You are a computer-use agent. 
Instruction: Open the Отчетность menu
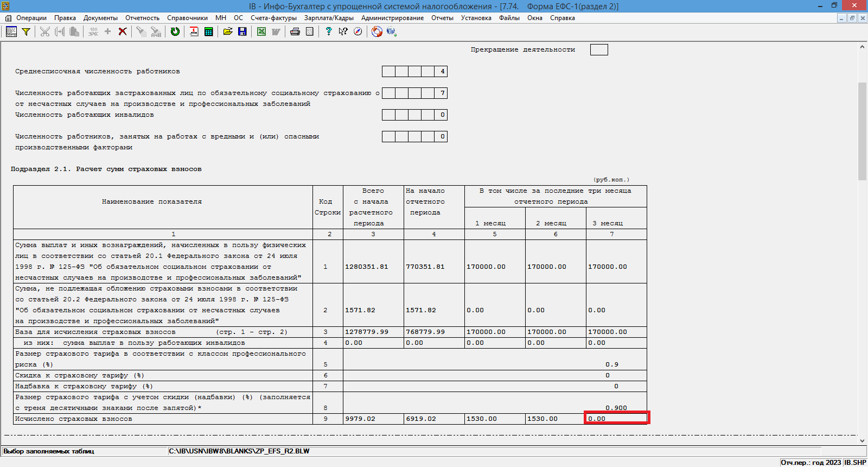click(143, 18)
